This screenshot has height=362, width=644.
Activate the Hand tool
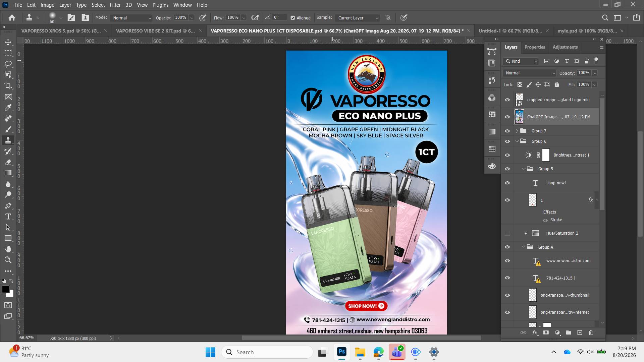tap(8, 249)
